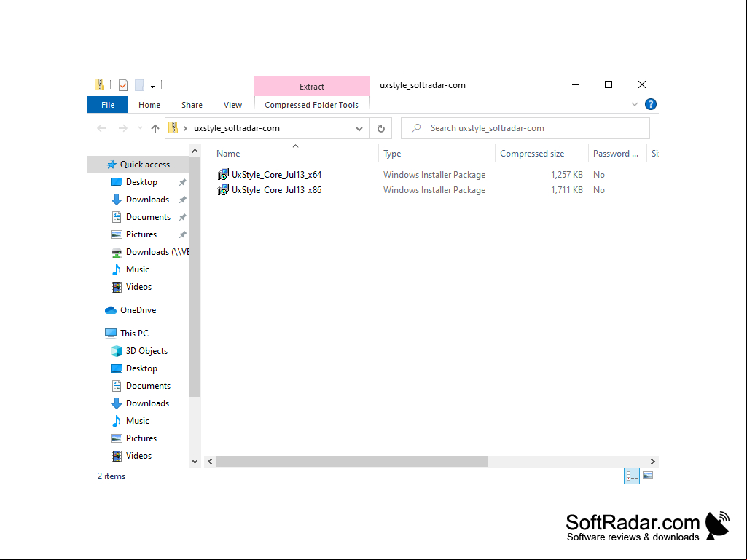Image resolution: width=747 pixels, height=560 pixels.
Task: Click the pin icon beside Desktop
Action: tap(182, 182)
